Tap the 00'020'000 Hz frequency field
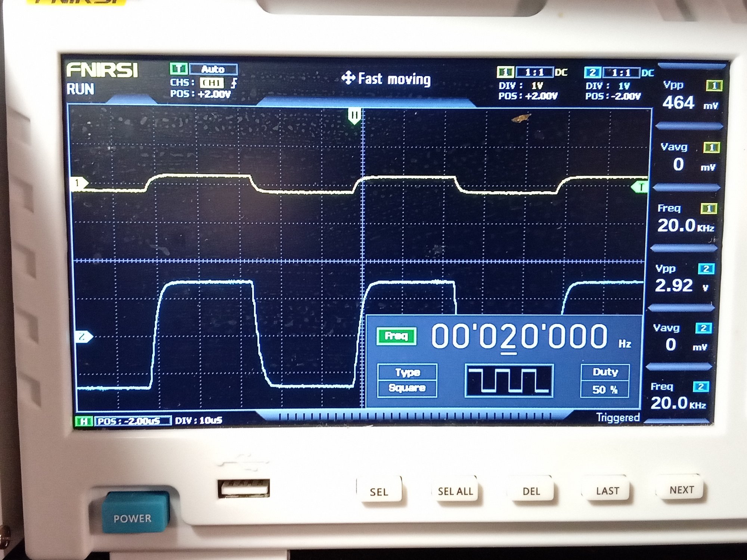This screenshot has height=560, width=747. pos(520,337)
